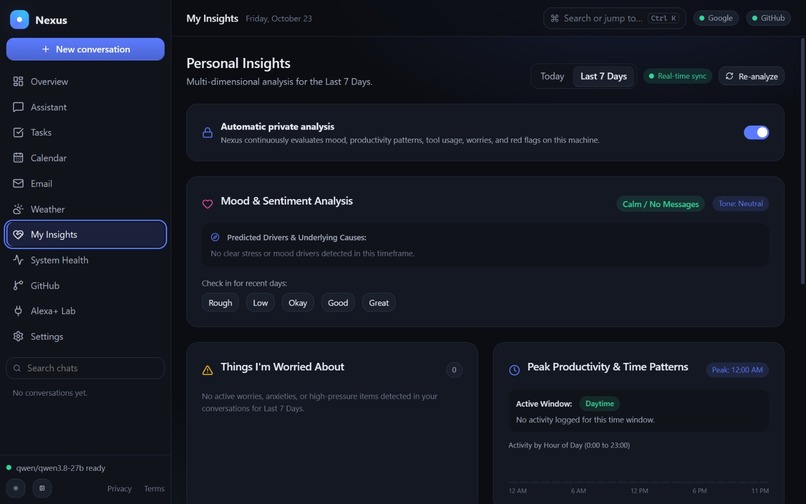Click the lock icon beside private analysis
806x504 pixels.
(x=207, y=133)
